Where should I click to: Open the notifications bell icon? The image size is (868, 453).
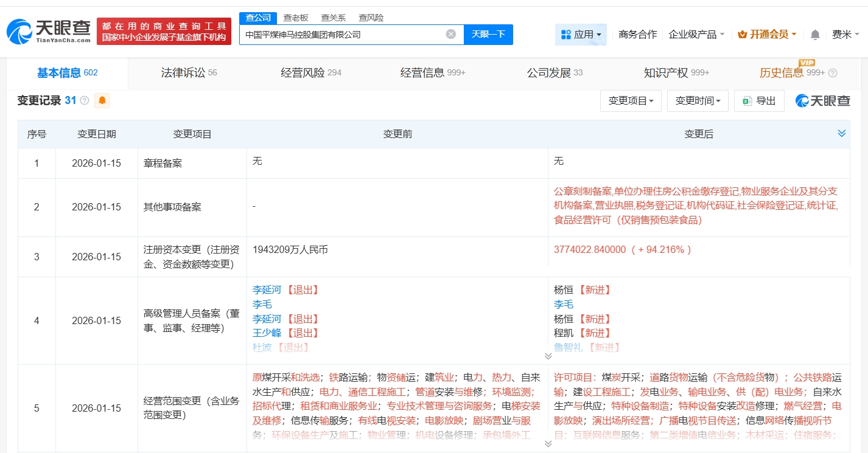815,35
